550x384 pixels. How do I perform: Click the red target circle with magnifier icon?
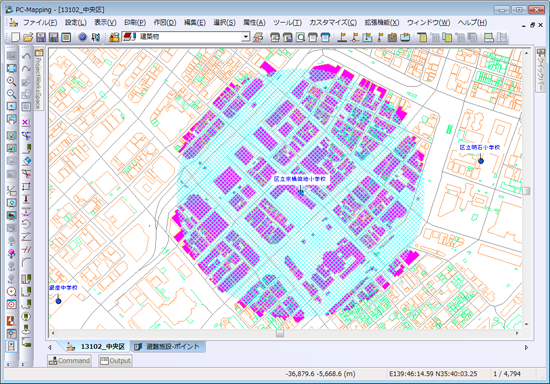(x=12, y=291)
